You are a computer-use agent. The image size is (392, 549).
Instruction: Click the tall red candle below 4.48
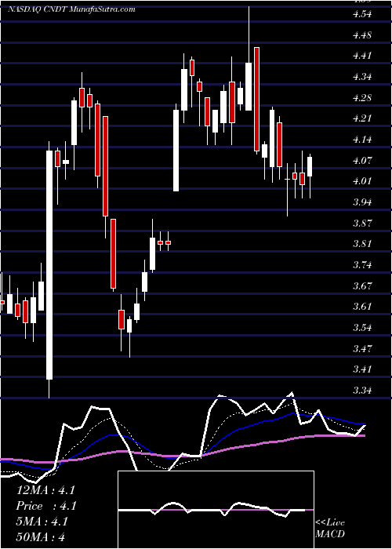[256, 99]
